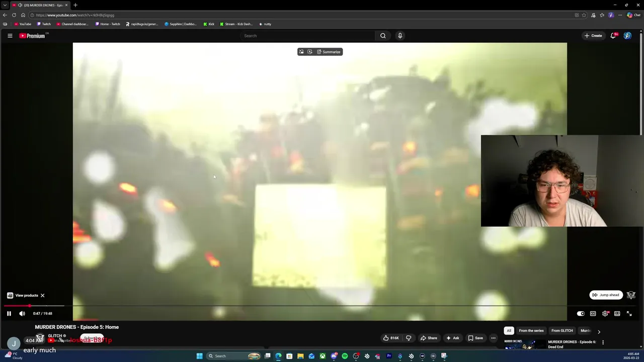Viewport: 644px width, 362px height.
Task: Go back in the browser
Action: [5, 15]
